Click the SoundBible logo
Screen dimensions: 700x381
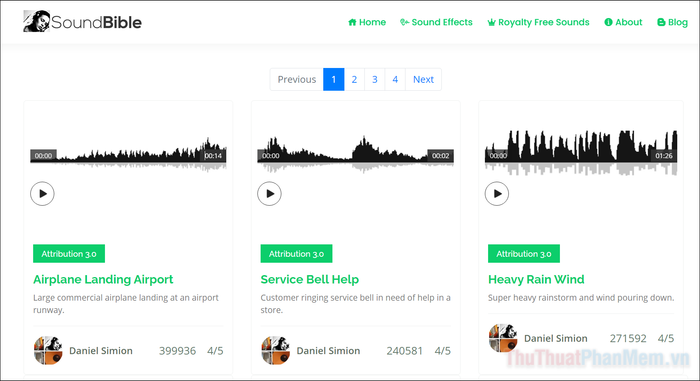coord(82,21)
